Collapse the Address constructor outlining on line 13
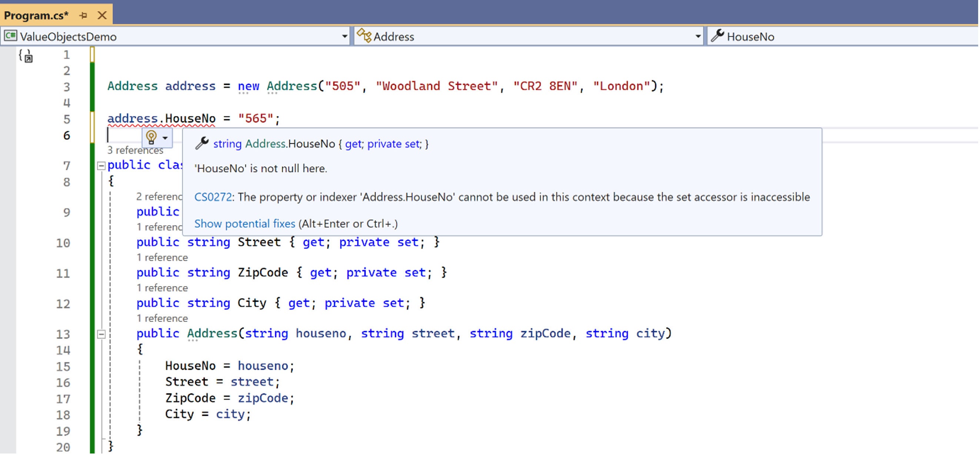 [x=101, y=335]
